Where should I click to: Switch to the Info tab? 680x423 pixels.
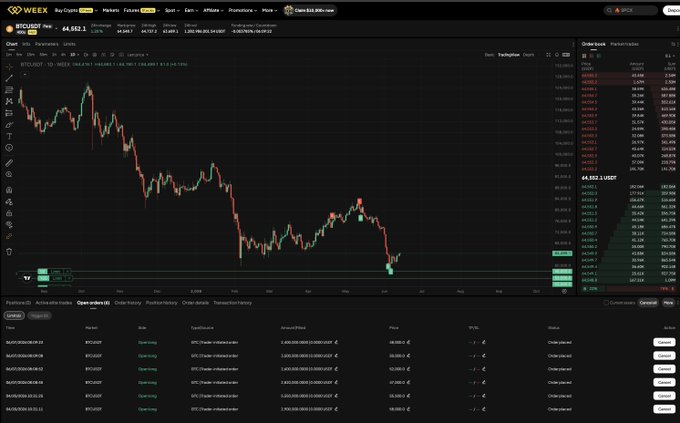pyautogui.click(x=26, y=44)
